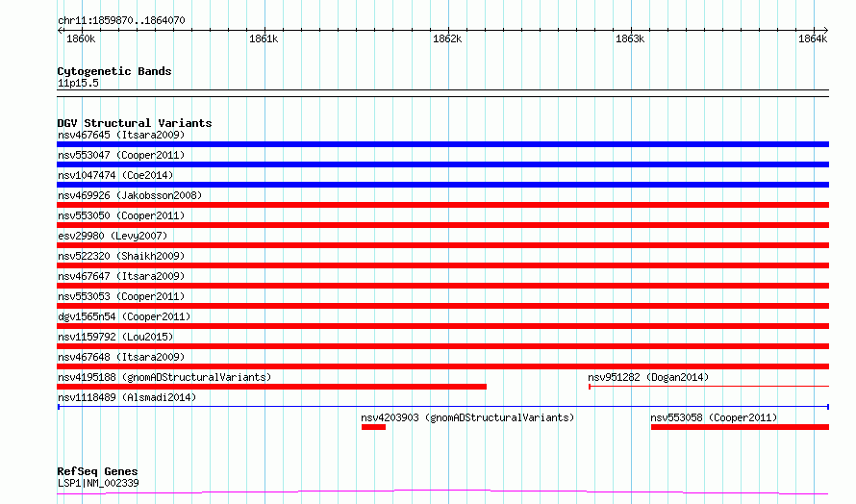
Task: Select the blue bar under nsv467645
Action: (442, 144)
